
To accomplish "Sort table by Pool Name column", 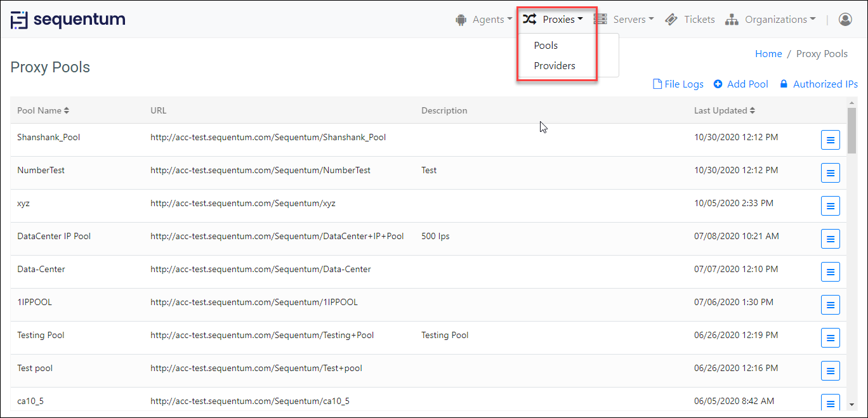I will pos(43,110).
